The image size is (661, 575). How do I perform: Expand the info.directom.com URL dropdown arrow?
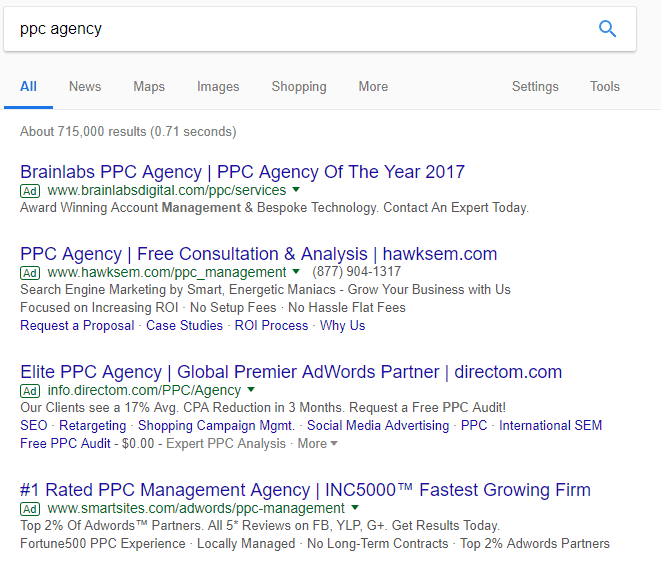[251, 390]
